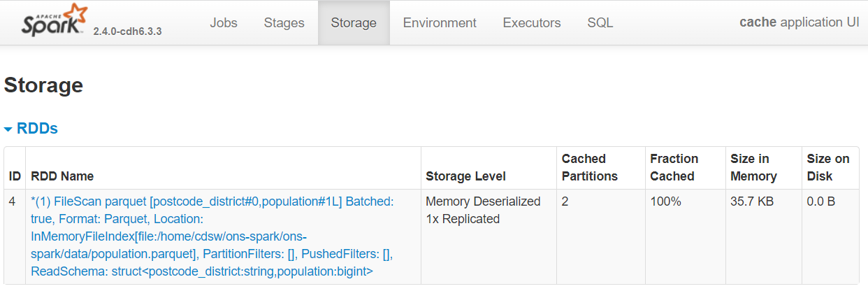Viewport: 868px width, 291px height.
Task: Click the 35.7 KB memory size cell
Action: [x=751, y=201]
